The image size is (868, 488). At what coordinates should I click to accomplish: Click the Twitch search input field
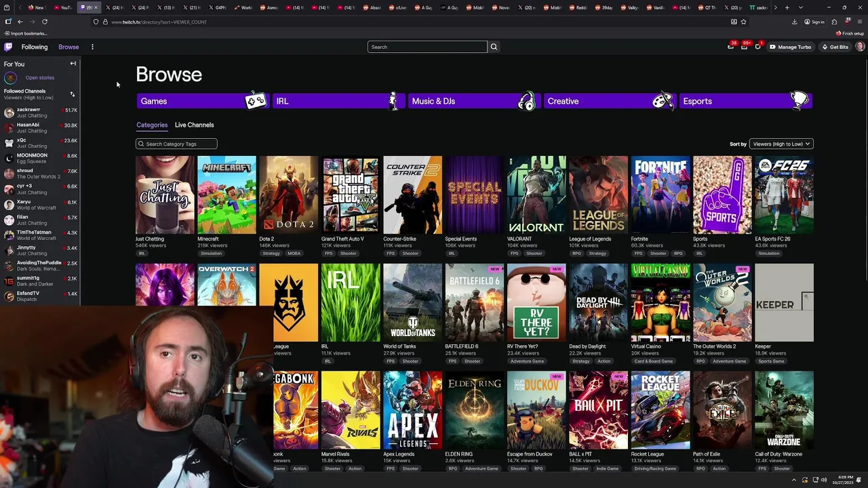427,47
